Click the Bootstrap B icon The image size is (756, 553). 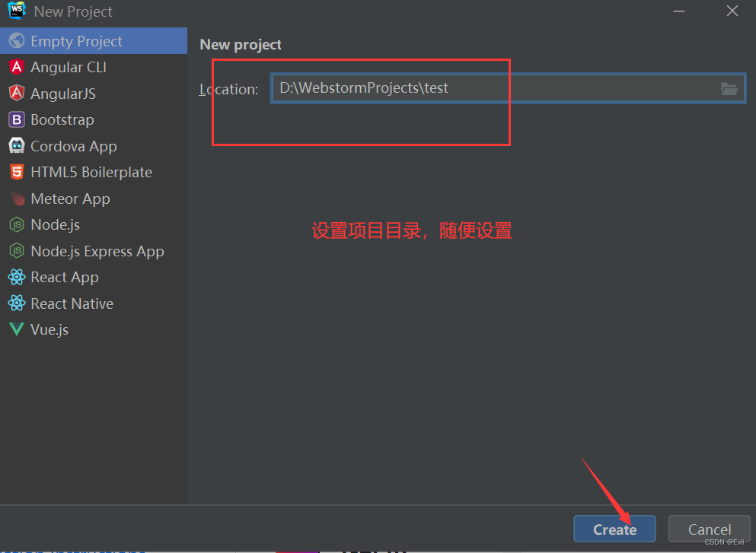17,119
